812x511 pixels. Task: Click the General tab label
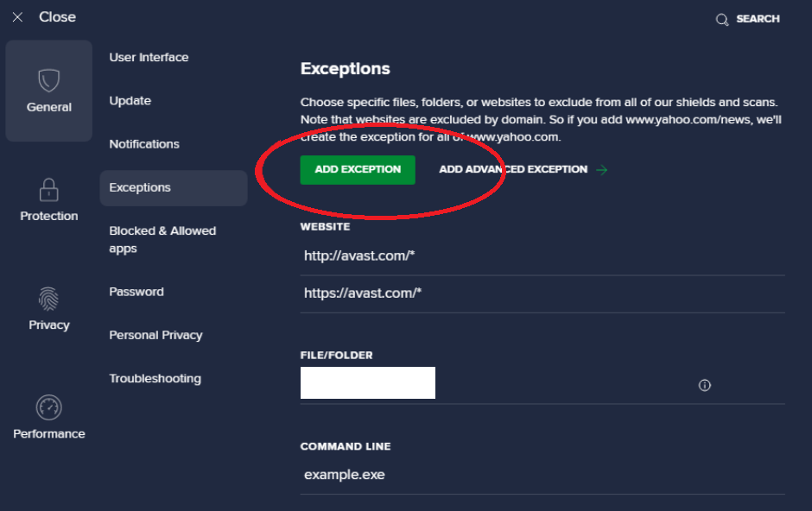[49, 107]
